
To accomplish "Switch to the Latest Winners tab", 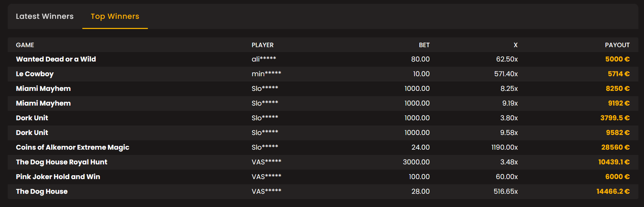I will (x=45, y=16).
